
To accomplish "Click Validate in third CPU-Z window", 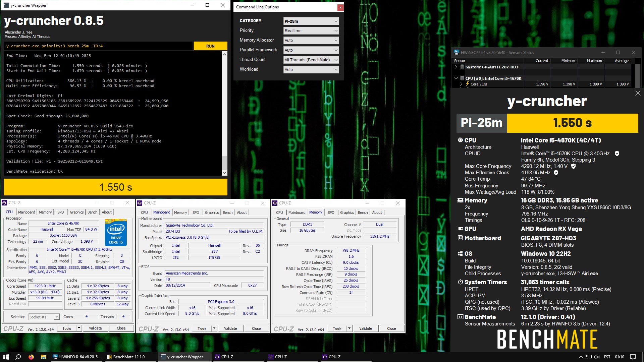I will (366, 329).
